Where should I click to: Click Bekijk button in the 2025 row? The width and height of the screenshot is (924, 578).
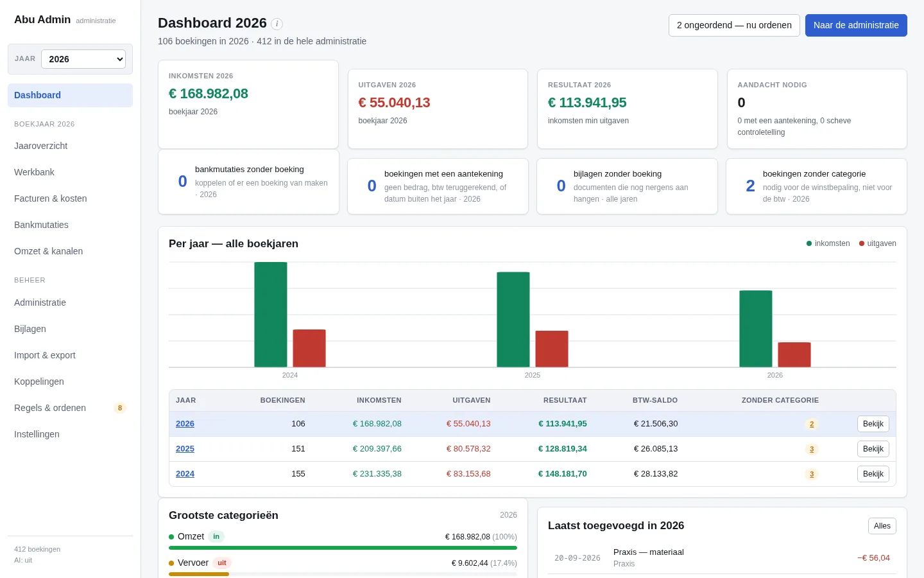coord(873,449)
